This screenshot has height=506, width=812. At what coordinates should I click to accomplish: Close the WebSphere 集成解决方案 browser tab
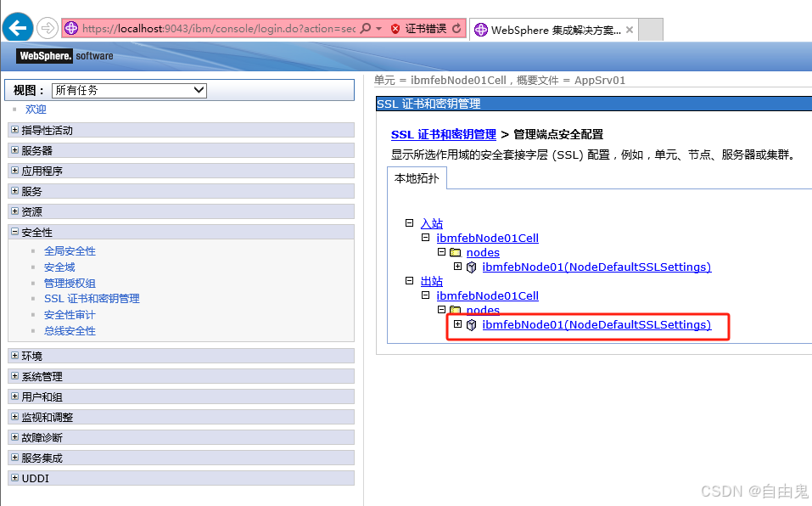[x=630, y=30]
